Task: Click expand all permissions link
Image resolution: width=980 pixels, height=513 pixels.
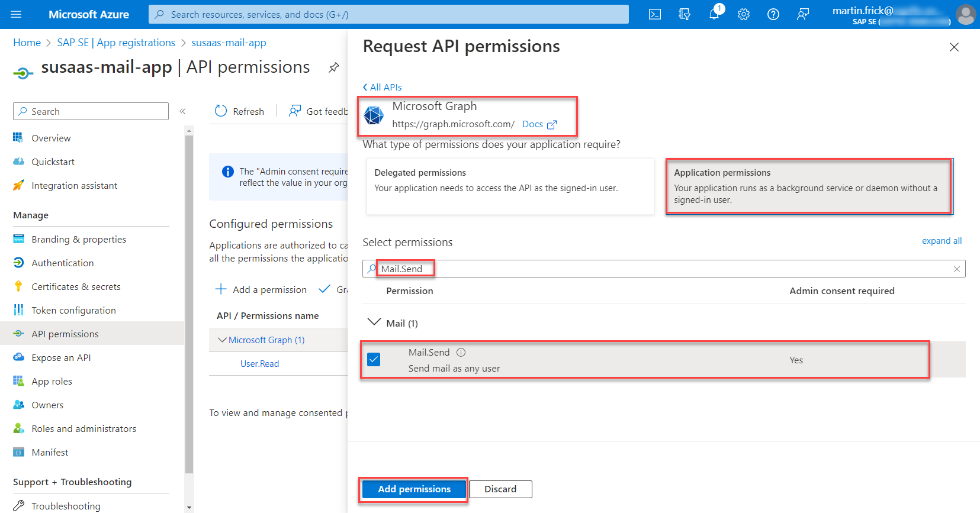Action: click(x=942, y=241)
